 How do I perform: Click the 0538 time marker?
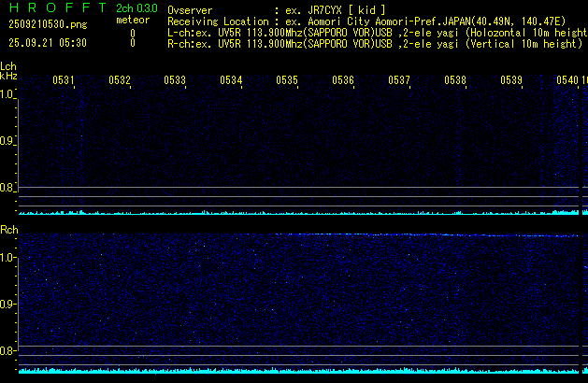(x=455, y=80)
